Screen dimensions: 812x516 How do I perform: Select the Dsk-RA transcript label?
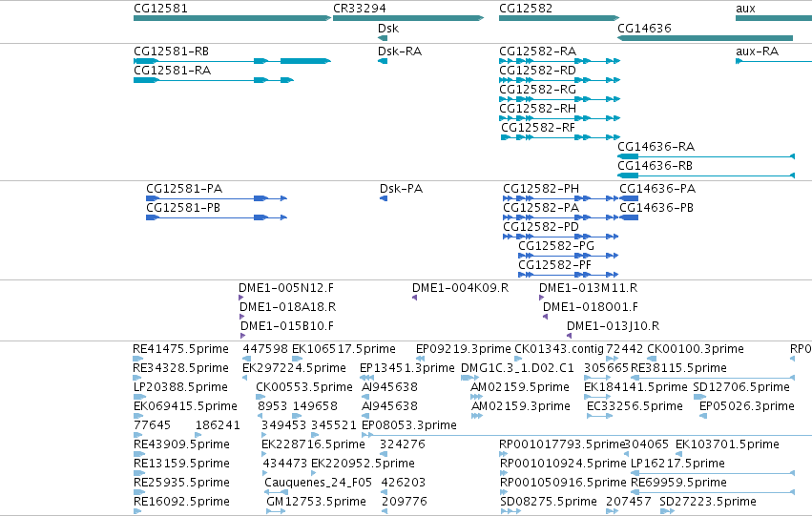tap(400, 52)
